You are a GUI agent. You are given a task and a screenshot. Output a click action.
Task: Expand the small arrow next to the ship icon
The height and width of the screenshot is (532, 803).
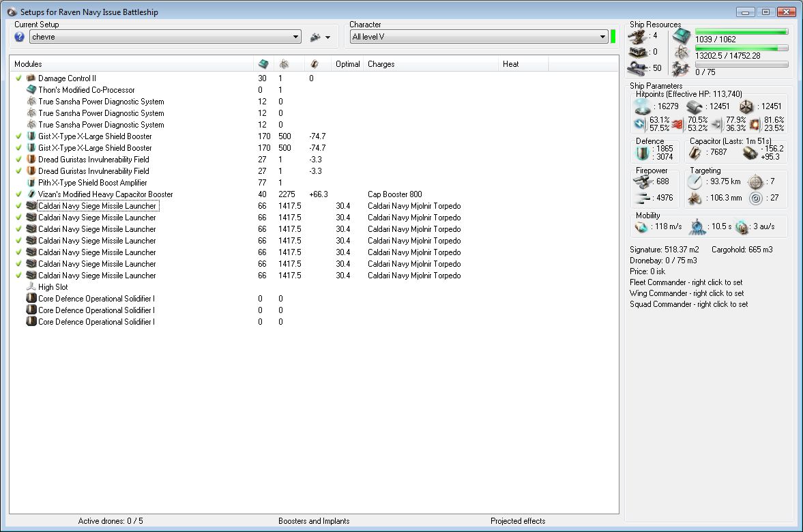click(x=327, y=38)
